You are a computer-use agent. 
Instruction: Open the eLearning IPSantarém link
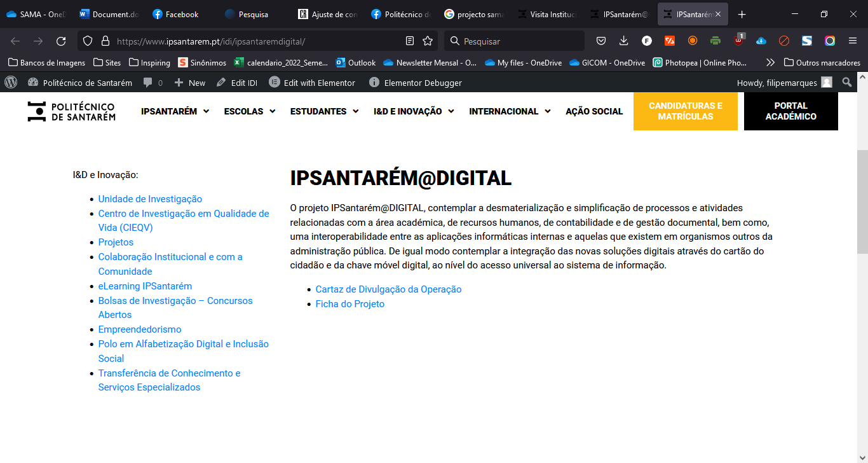click(145, 286)
